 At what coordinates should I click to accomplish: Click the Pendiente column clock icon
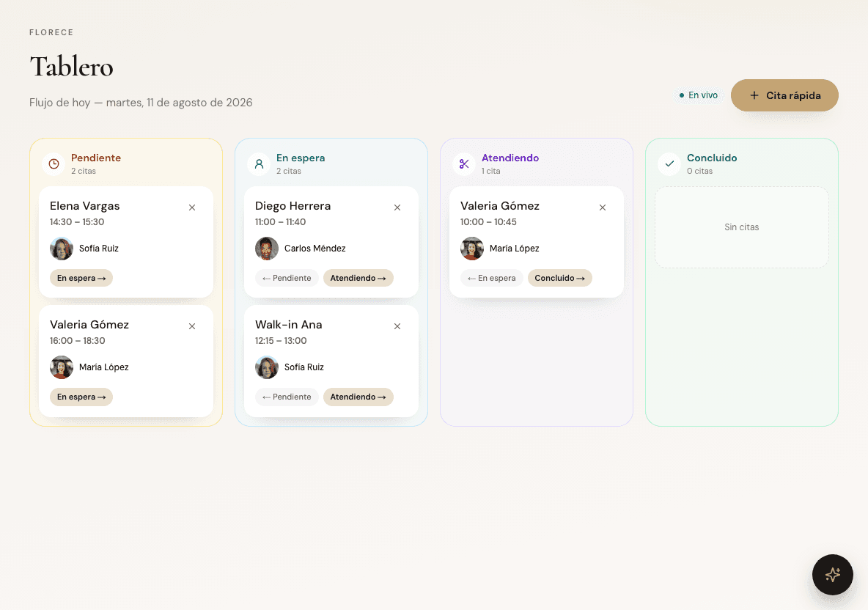point(54,163)
